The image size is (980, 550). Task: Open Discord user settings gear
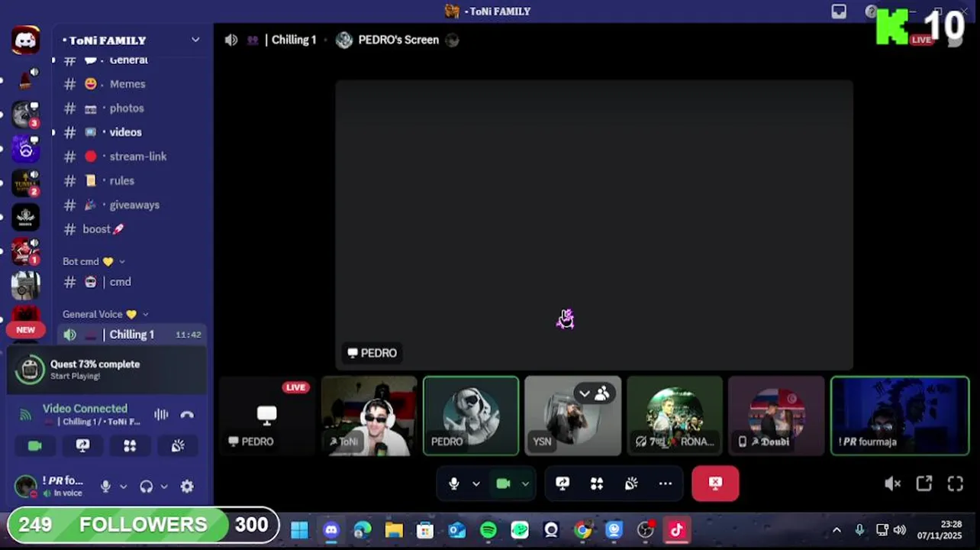click(187, 487)
